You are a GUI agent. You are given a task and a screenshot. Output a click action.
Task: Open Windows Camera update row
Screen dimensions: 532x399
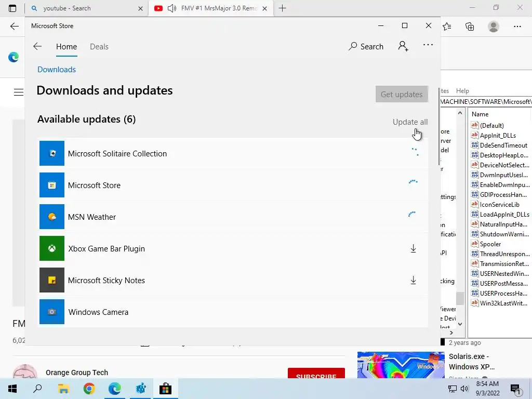pos(233,312)
